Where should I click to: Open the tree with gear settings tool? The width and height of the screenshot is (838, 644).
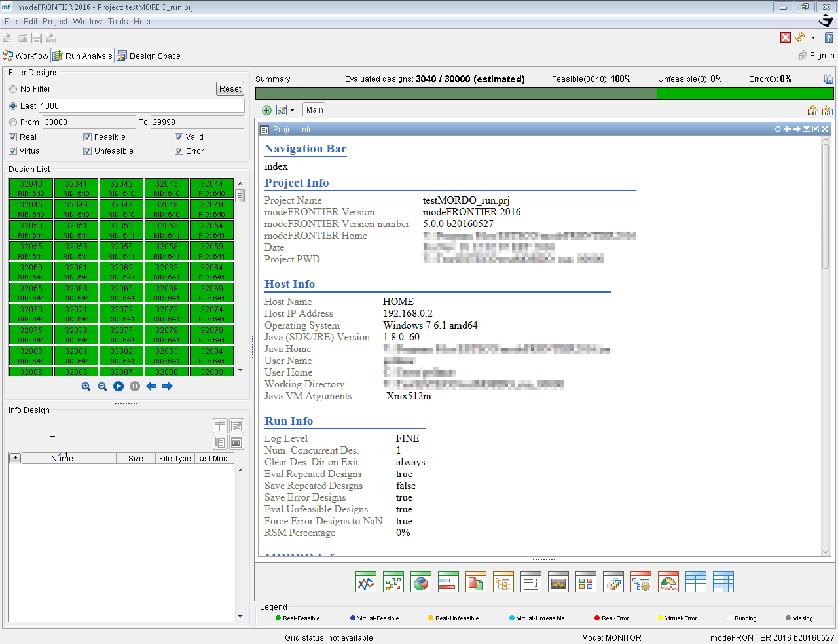641,582
